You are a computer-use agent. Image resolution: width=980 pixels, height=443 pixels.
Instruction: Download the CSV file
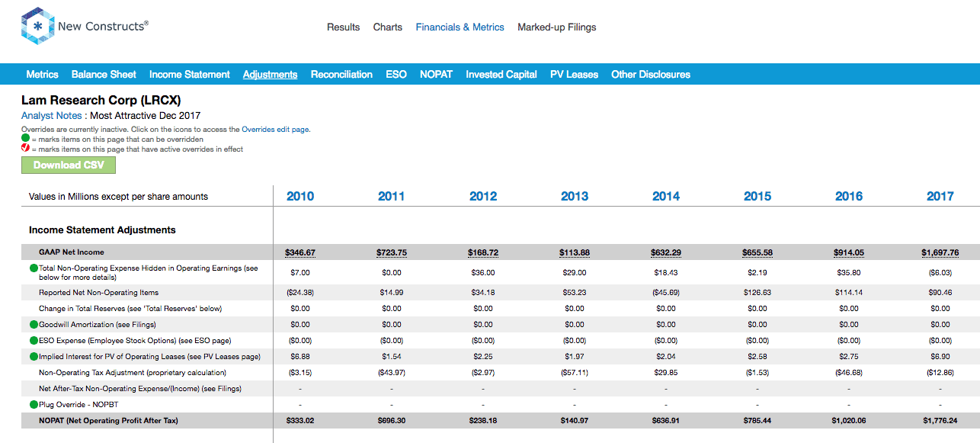point(69,165)
